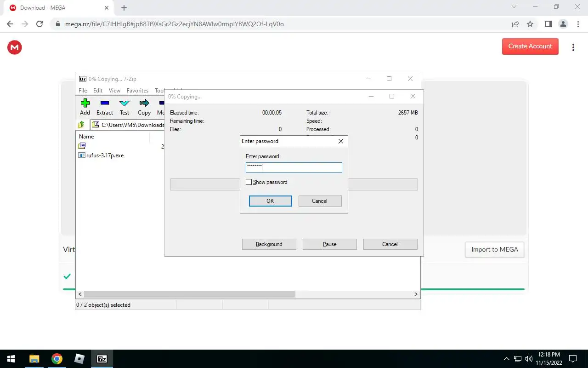
Task: Toggle the Show password checkbox
Action: (x=249, y=182)
